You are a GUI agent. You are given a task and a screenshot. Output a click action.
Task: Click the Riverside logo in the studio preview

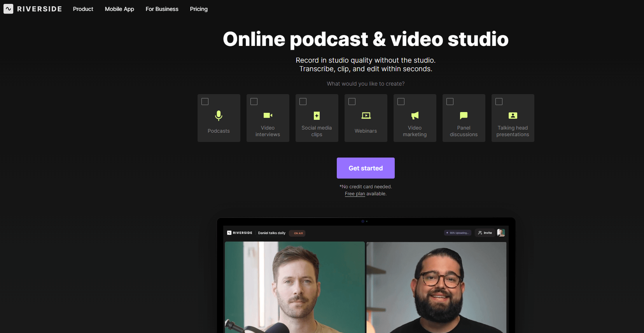pos(240,233)
